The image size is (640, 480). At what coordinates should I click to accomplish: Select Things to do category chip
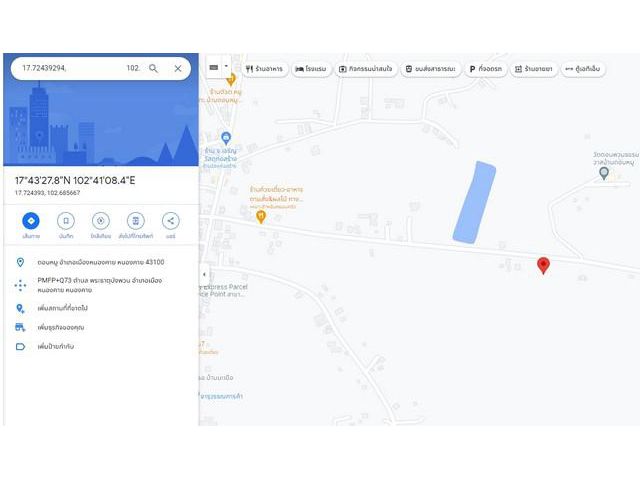366,69
